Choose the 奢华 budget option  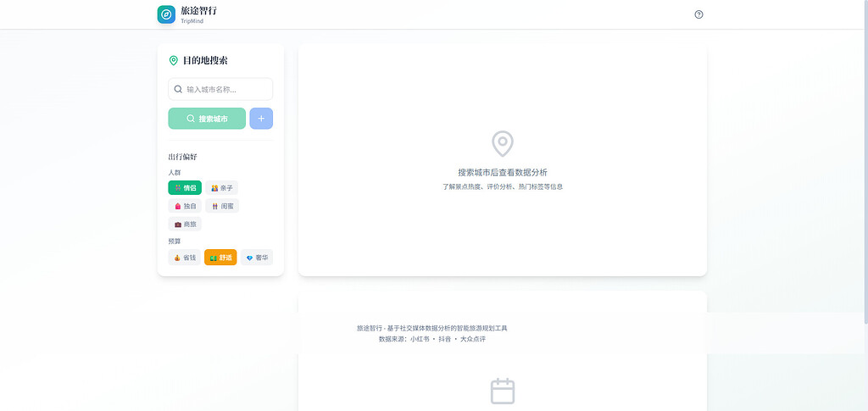257,258
